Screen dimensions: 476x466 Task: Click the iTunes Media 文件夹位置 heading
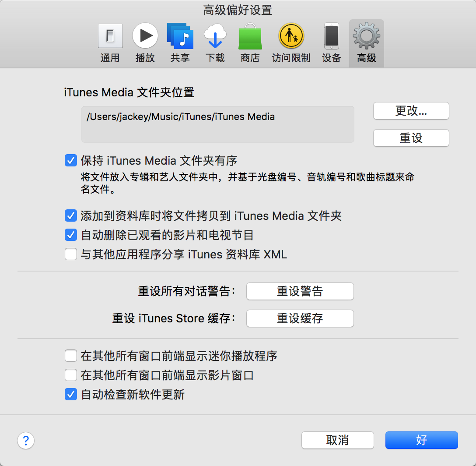[129, 92]
